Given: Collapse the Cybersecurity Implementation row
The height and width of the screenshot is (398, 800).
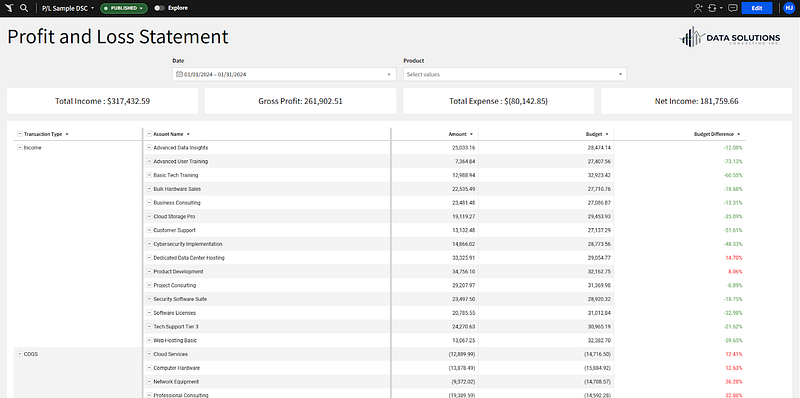Looking at the screenshot, I should coord(149,244).
